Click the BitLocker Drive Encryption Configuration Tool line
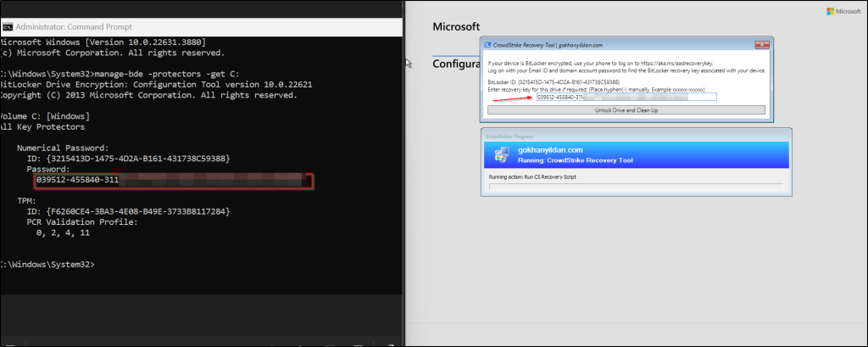The width and height of the screenshot is (868, 347). coord(156,85)
